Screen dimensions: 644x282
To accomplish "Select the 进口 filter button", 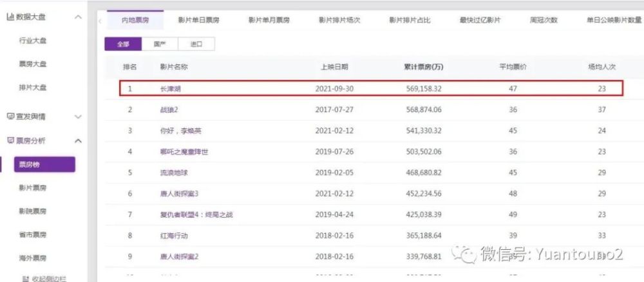I will point(196,44).
